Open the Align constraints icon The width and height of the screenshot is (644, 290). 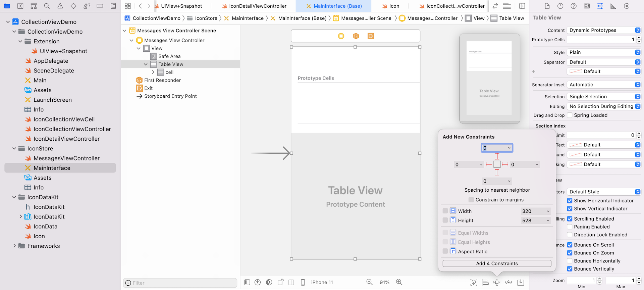pyautogui.click(x=485, y=282)
